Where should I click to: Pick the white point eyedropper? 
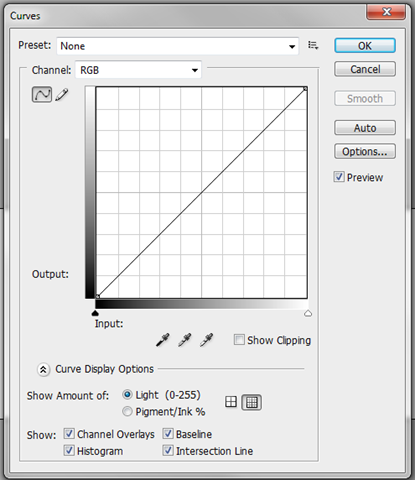tap(207, 340)
